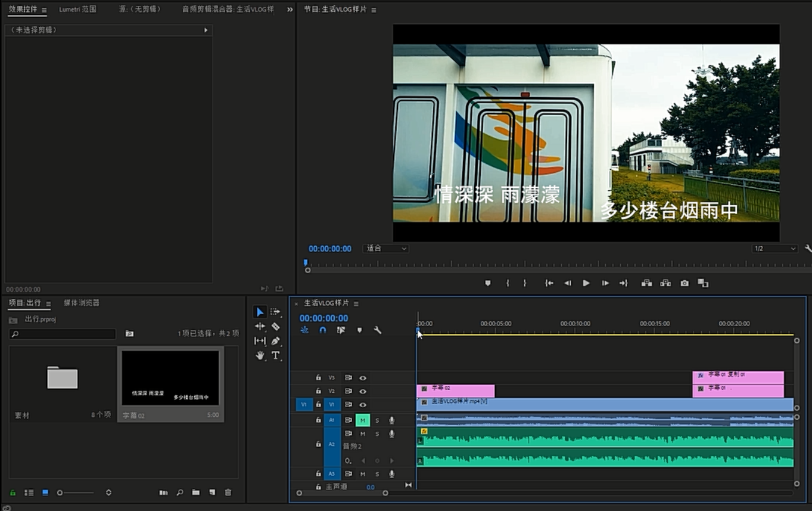The width and height of the screenshot is (812, 511).
Task: Select the Hand tool
Action: 260,355
